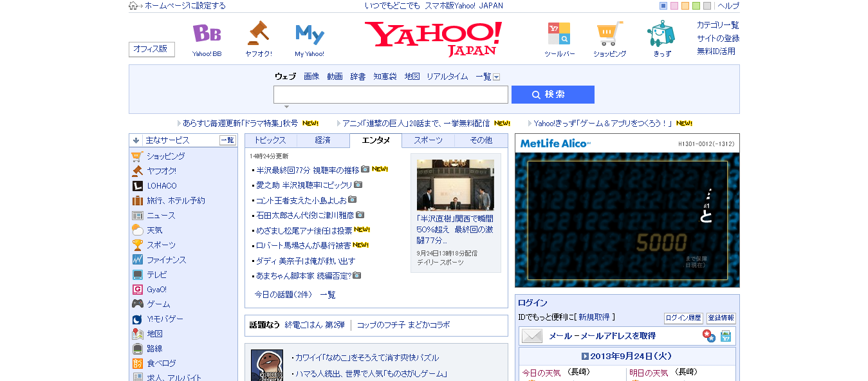Click the Y!モバゲー icon
The width and height of the screenshot is (868, 381).
click(x=137, y=319)
